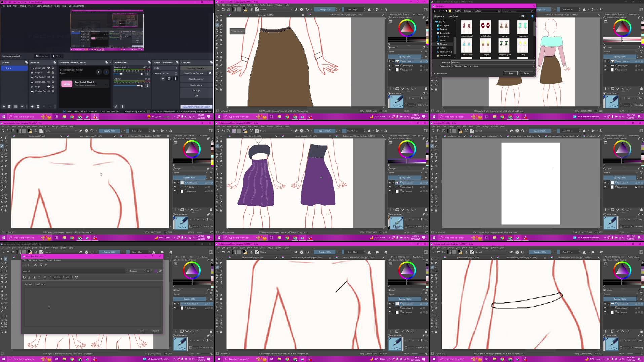Close the Elements Control Center dock in OBS
The width and height of the screenshot is (644, 362).
point(110,62)
